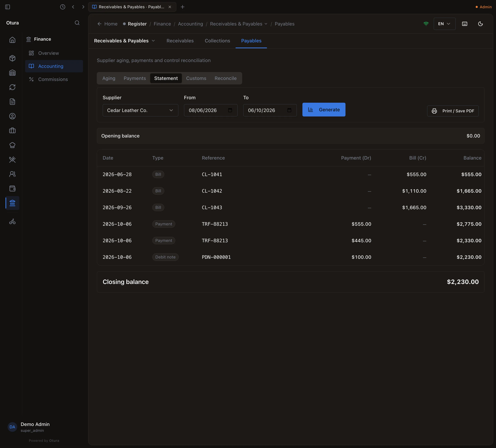This screenshot has height=448, width=496.
Task: Open the package box icon in rail
Action: coord(12,58)
